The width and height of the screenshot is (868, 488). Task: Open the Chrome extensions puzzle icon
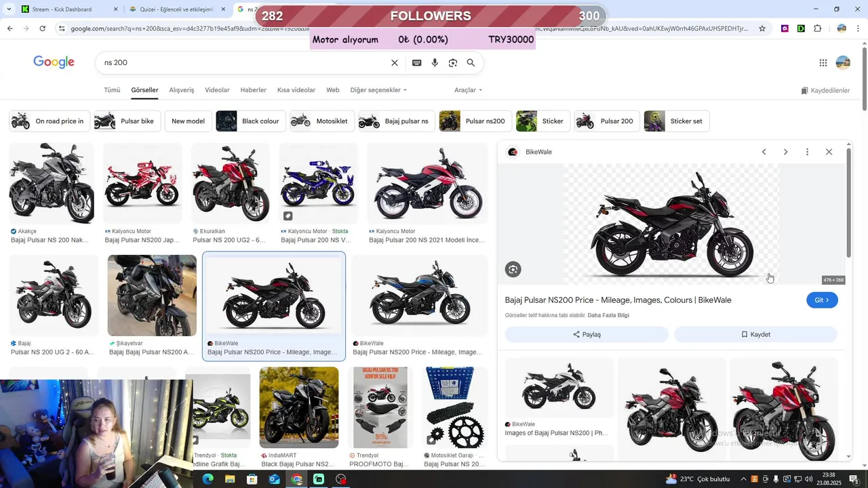coord(818,28)
